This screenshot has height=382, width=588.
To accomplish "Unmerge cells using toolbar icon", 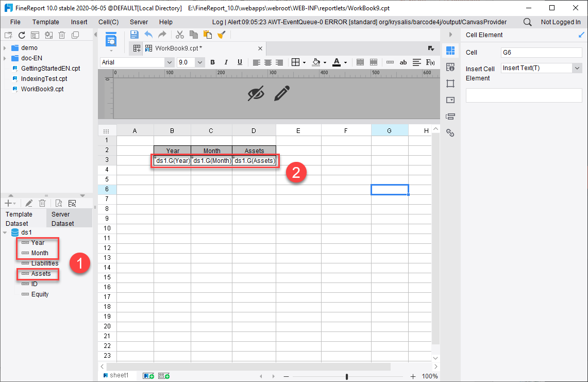I will click(x=374, y=62).
